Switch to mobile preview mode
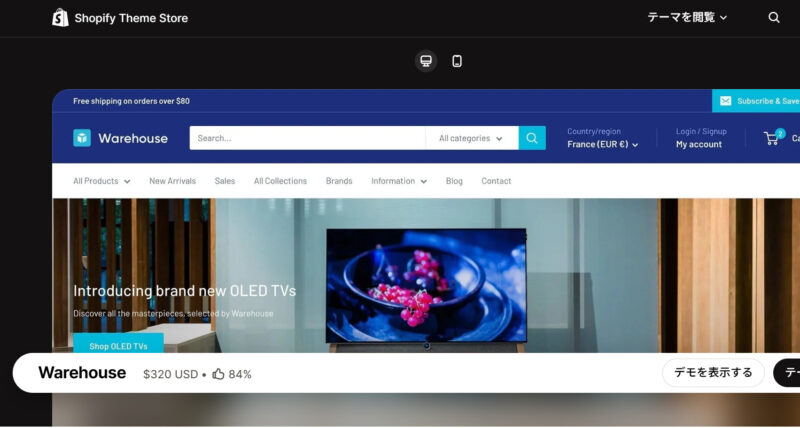 [457, 61]
